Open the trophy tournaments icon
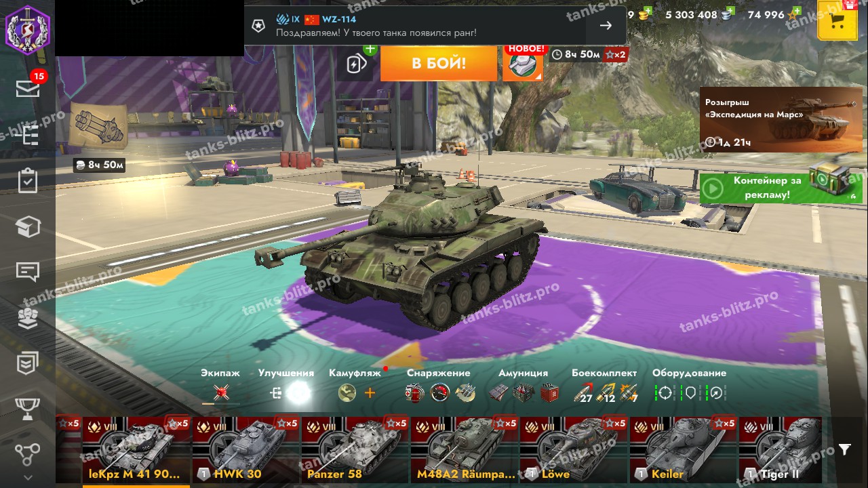The height and width of the screenshot is (488, 868). pos(28,409)
